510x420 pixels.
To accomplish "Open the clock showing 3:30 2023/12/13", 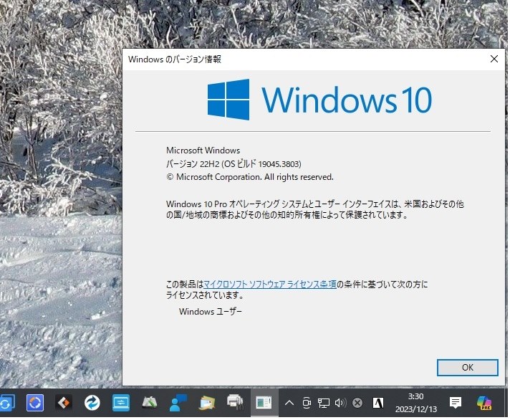I will point(415,403).
